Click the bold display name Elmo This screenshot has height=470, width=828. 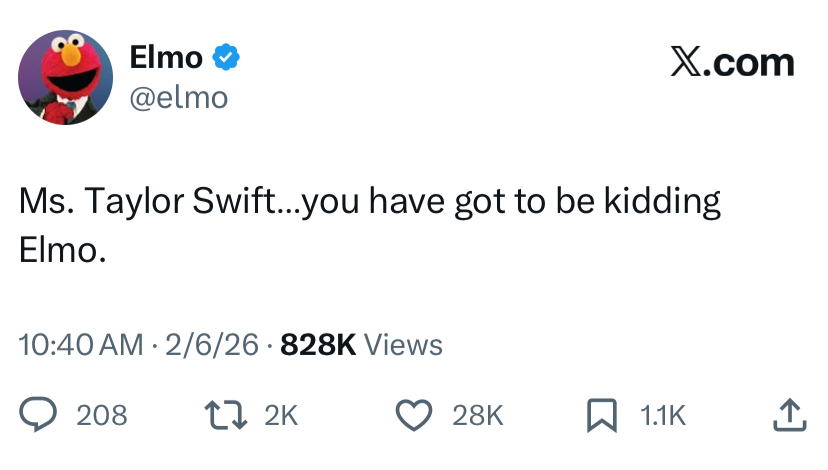click(166, 58)
